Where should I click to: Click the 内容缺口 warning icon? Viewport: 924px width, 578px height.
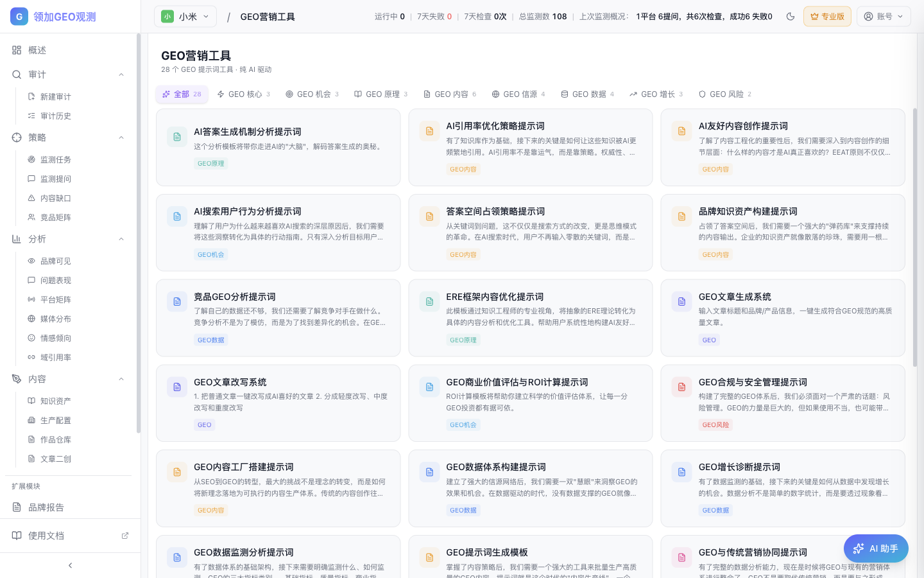(31, 198)
